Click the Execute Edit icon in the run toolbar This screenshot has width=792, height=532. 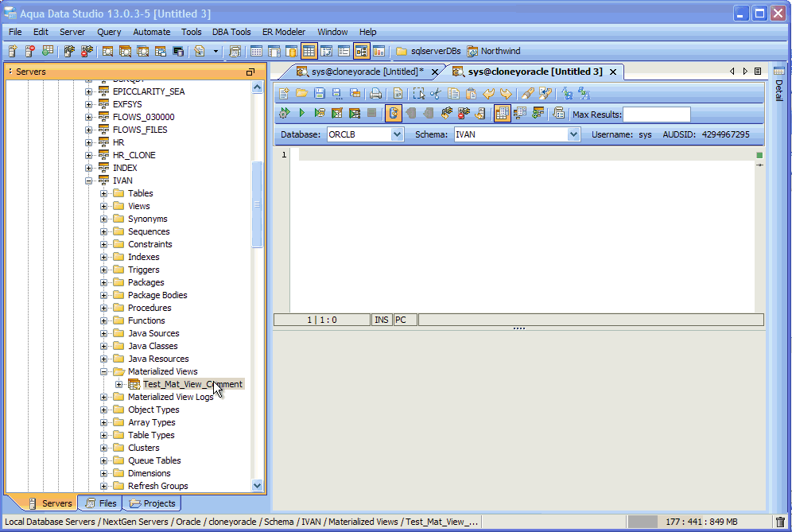tap(337, 113)
